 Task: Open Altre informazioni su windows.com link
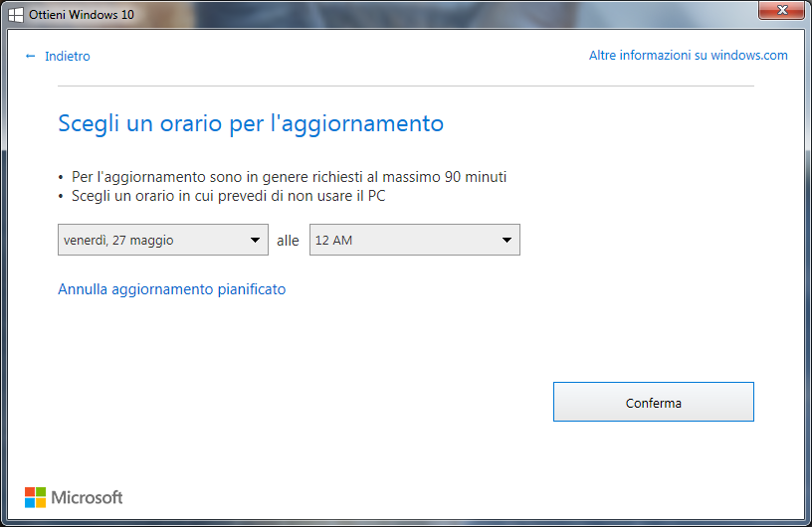coord(689,56)
